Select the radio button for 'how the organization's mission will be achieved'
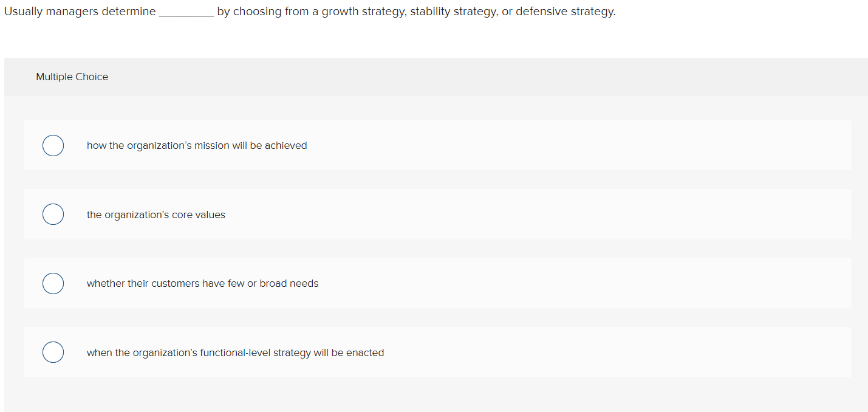Viewport: 868px width, 412px height. 53,145
